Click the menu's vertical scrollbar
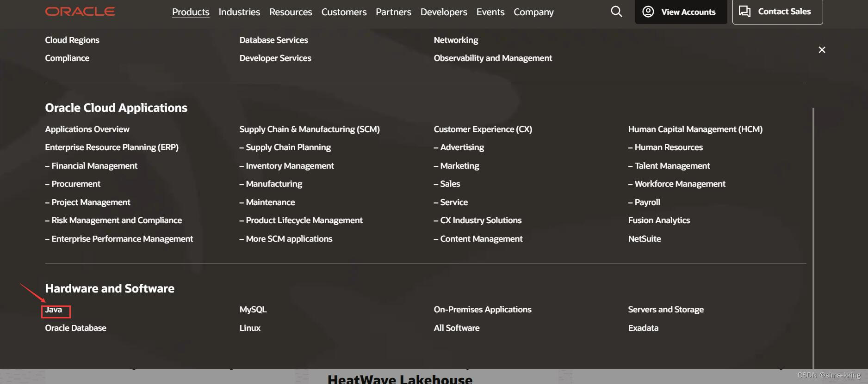Screen dimensions: 868x384 (813, 238)
